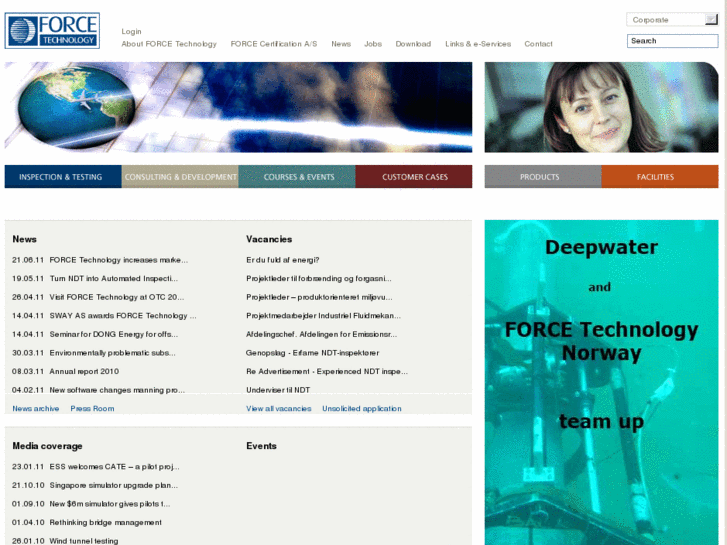Select the Products tab
The width and height of the screenshot is (727, 545).
(x=543, y=177)
